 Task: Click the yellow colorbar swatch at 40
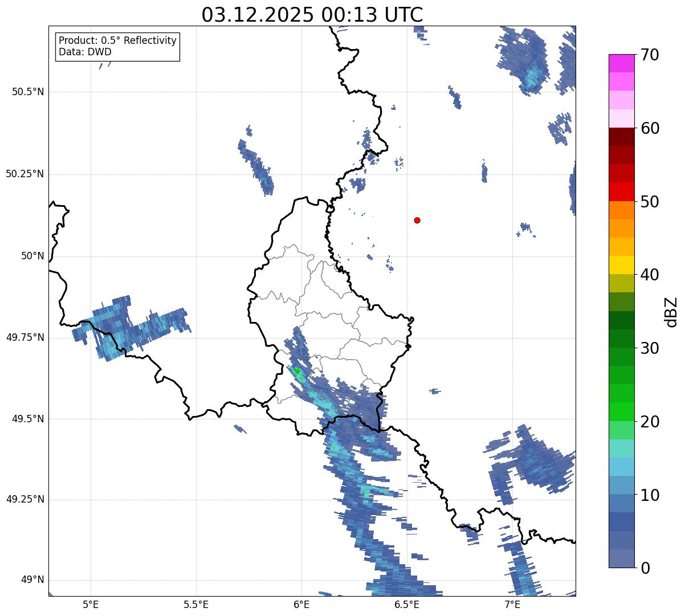622,265
